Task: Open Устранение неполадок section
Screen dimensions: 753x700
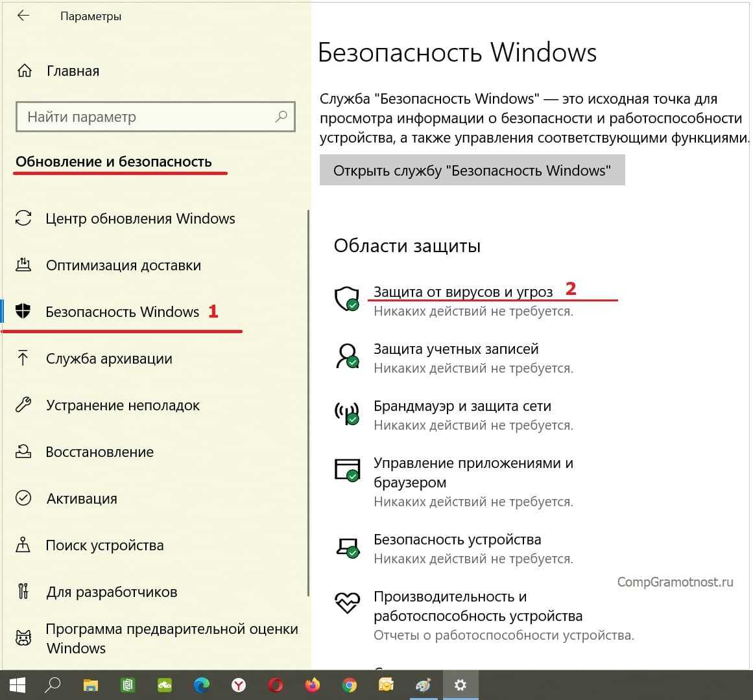Action: click(x=123, y=406)
